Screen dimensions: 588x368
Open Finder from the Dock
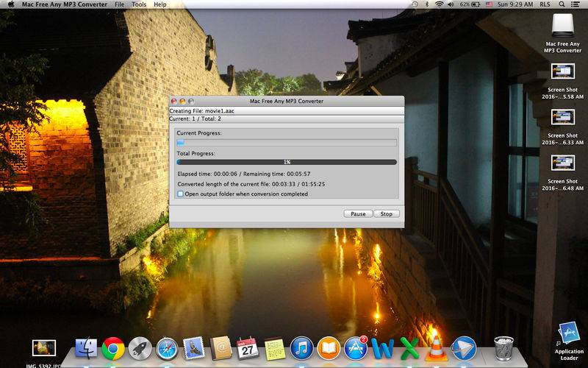(x=86, y=348)
